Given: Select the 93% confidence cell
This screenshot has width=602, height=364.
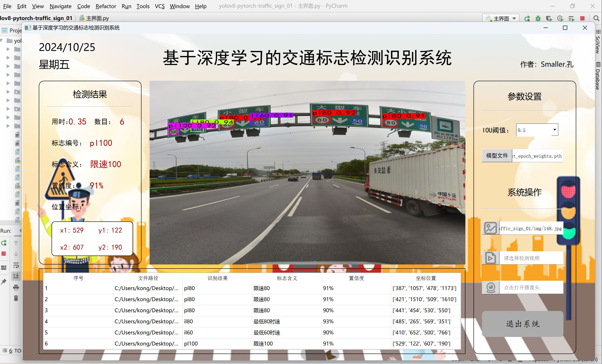Looking at the screenshot, I should point(356,322).
